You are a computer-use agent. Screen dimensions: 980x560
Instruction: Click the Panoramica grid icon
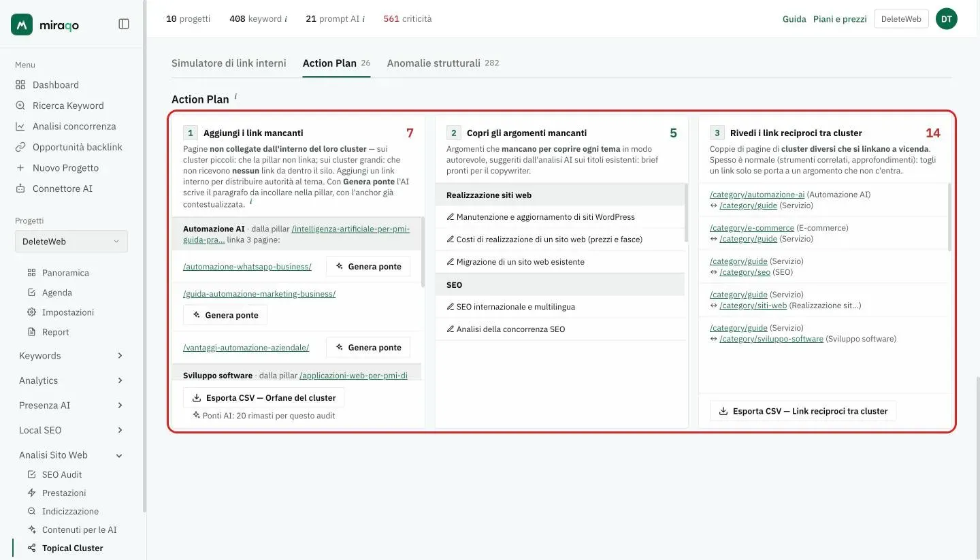tap(31, 273)
